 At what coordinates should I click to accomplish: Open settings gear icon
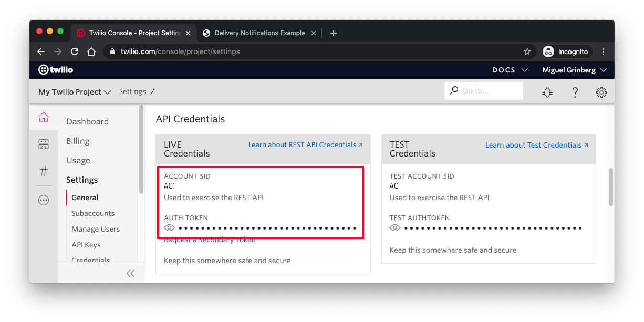click(601, 92)
